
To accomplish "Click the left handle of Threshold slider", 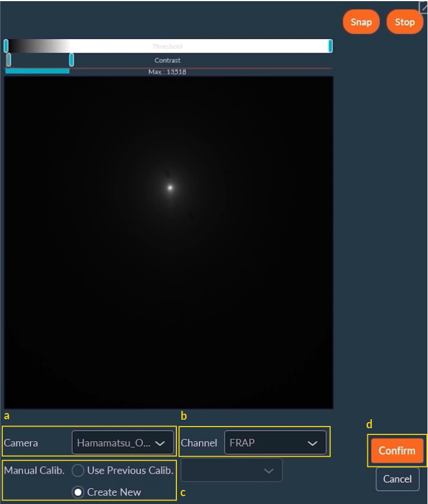I will [x=6, y=46].
